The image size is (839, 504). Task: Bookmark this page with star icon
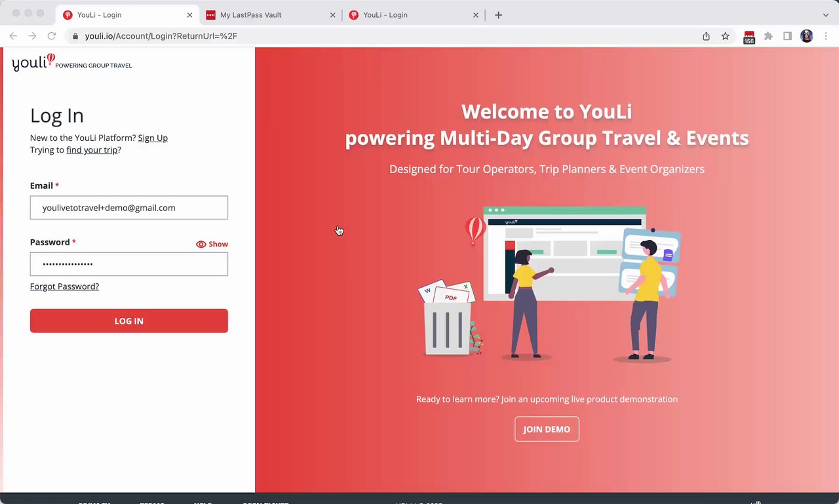coord(725,36)
